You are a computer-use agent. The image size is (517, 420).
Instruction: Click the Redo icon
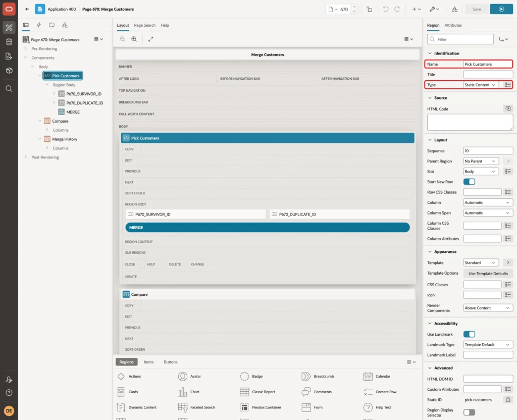397,9
